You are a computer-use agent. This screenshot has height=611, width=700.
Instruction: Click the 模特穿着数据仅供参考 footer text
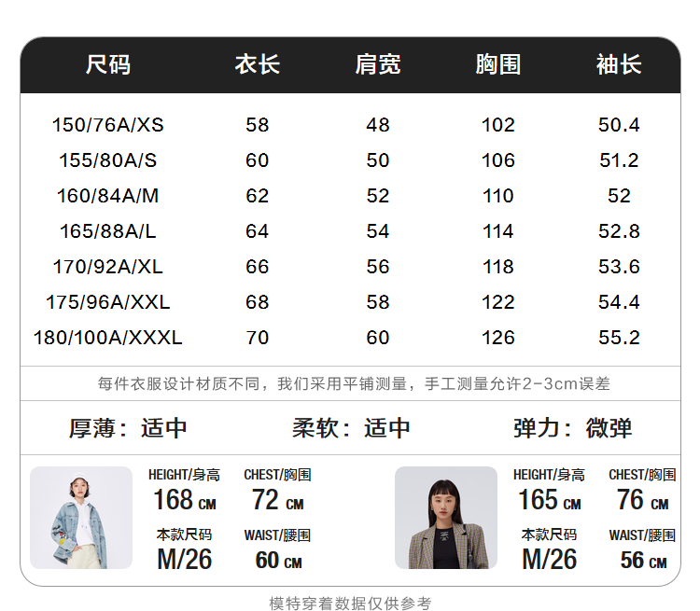350,603
